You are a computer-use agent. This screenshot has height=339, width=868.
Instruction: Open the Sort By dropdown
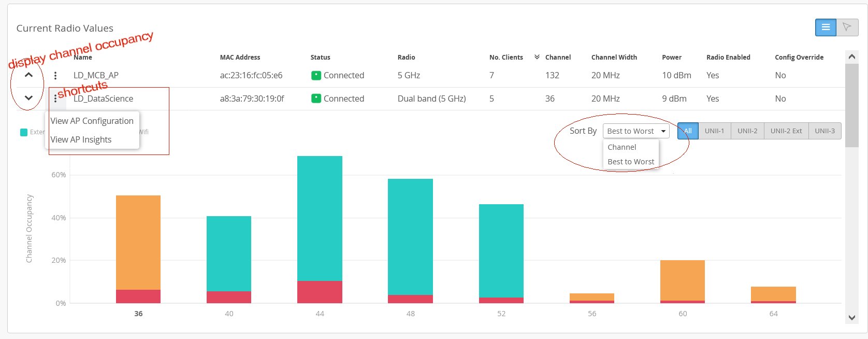pos(636,131)
